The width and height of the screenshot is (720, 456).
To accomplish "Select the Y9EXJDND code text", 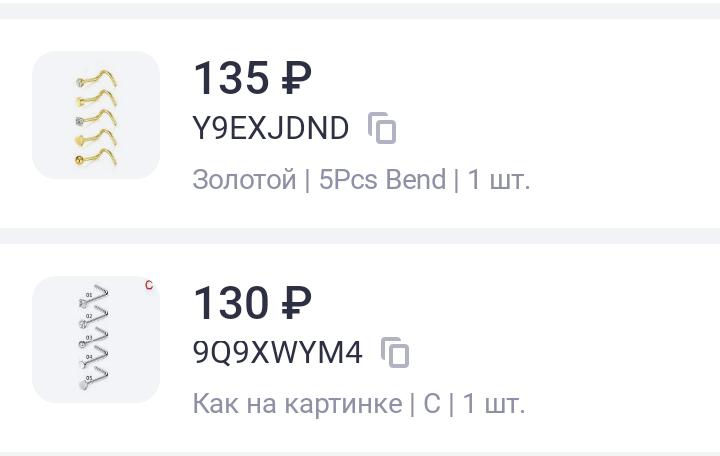I will 271,129.
